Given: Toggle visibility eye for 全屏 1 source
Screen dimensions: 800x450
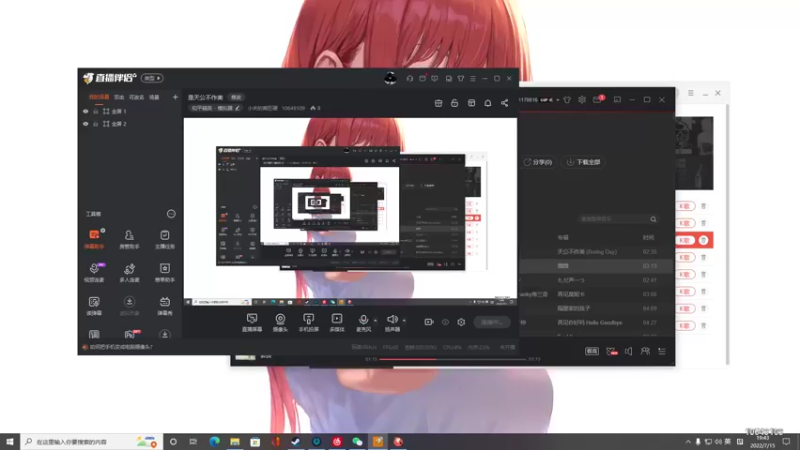Looking at the screenshot, I should tap(85, 111).
